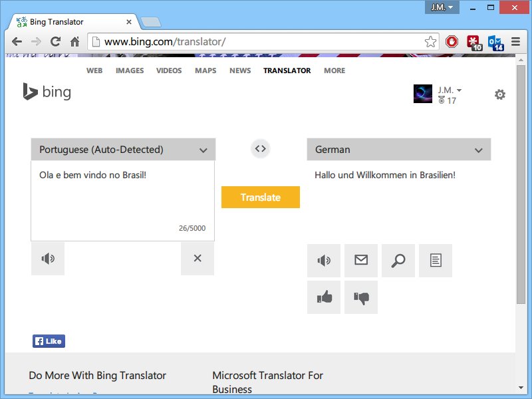Go forward with the browser forward arrow
Image resolution: width=532 pixels, height=399 pixels.
pyautogui.click(x=36, y=42)
